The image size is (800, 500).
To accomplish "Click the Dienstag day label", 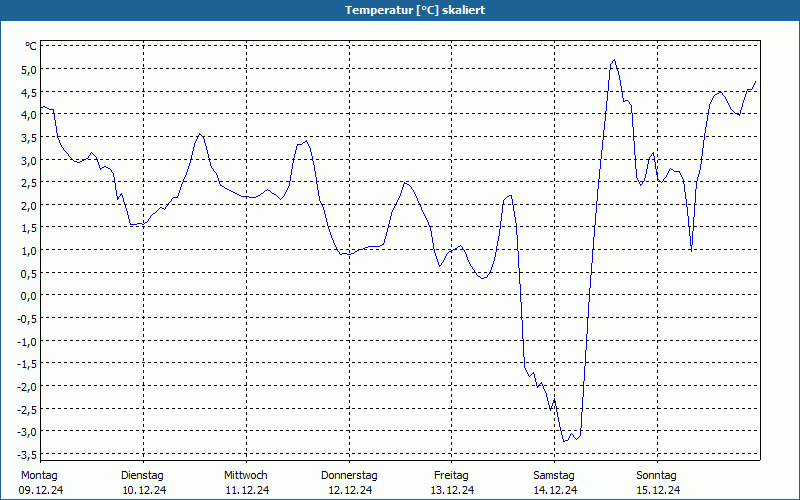I will 142,476.
